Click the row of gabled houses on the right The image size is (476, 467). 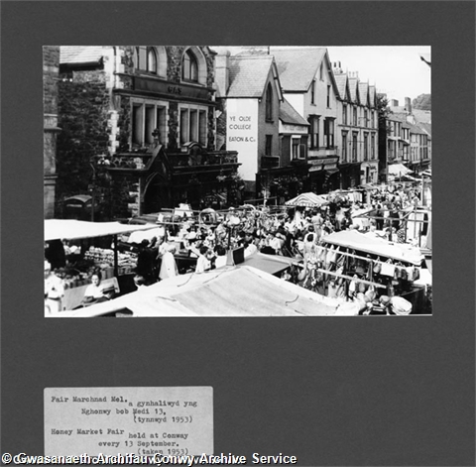point(357,126)
